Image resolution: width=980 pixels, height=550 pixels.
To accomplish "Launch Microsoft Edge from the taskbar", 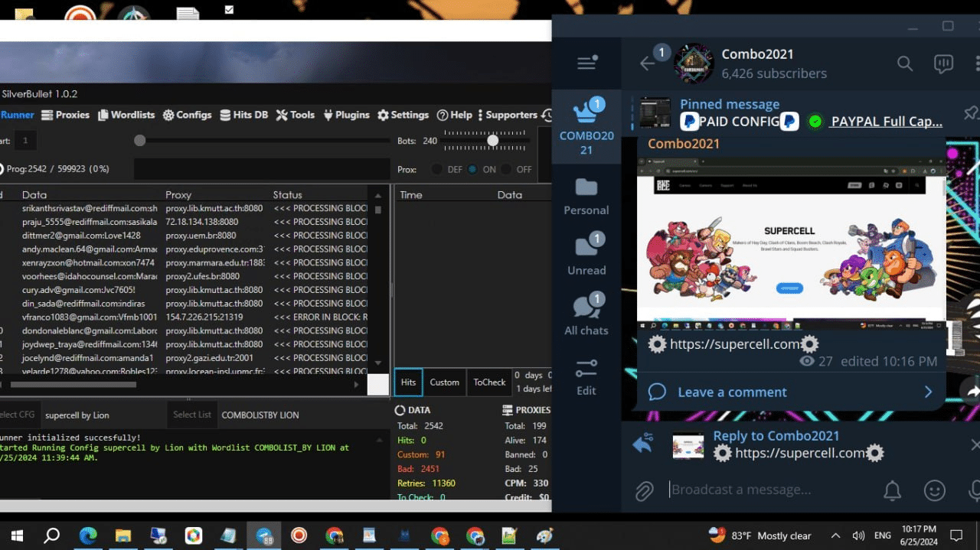I will 88,535.
